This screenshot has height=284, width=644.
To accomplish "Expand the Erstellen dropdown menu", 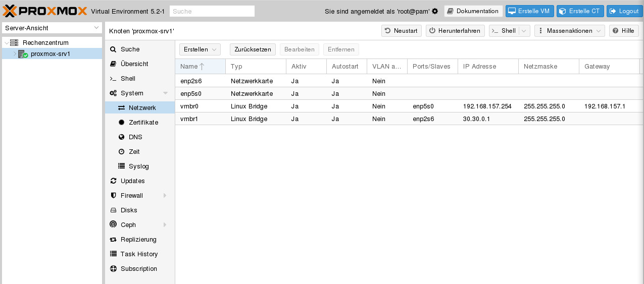I will [x=200, y=49].
